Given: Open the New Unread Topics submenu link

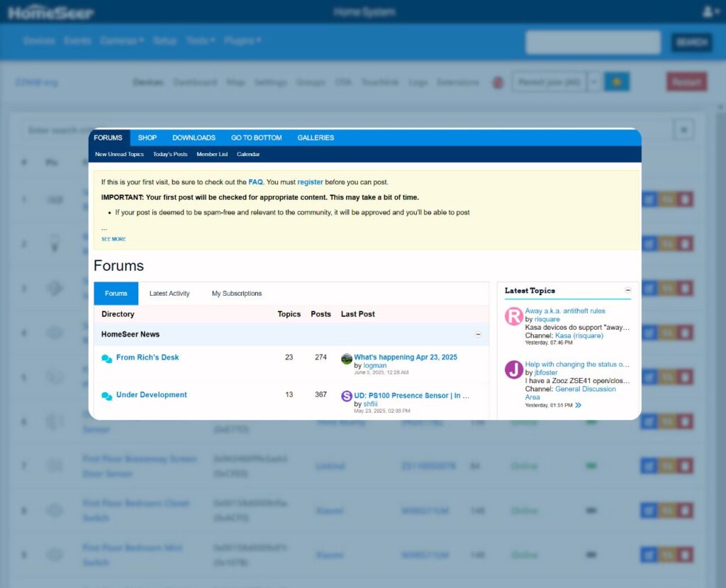Looking at the screenshot, I should (x=119, y=155).
